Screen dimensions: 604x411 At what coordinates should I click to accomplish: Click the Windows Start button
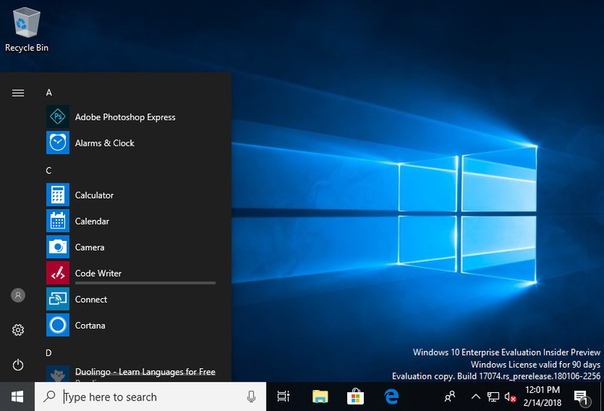(x=17, y=397)
